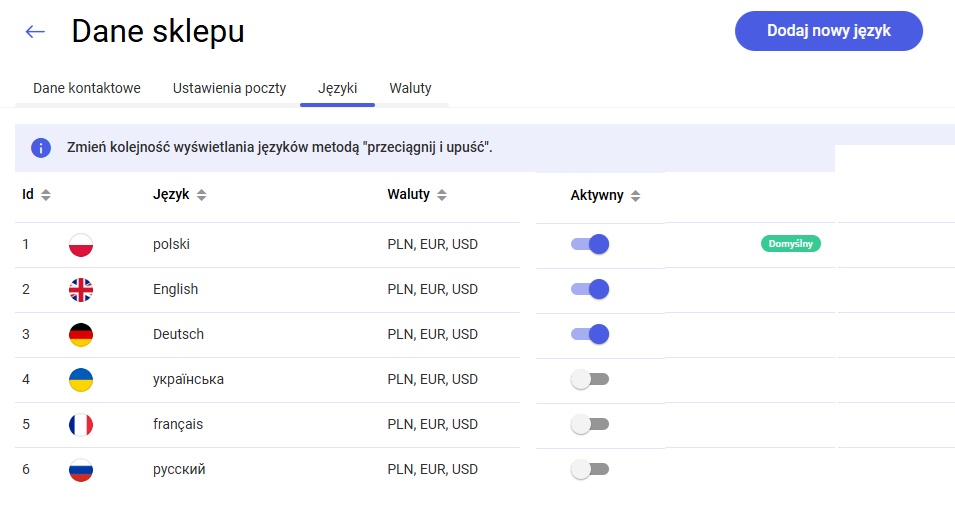Disable the Deutsch language toggle
This screenshot has height=528, width=955.
click(x=590, y=334)
